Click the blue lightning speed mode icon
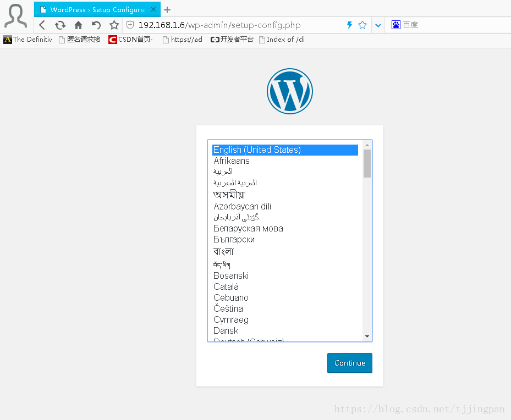 click(x=349, y=25)
